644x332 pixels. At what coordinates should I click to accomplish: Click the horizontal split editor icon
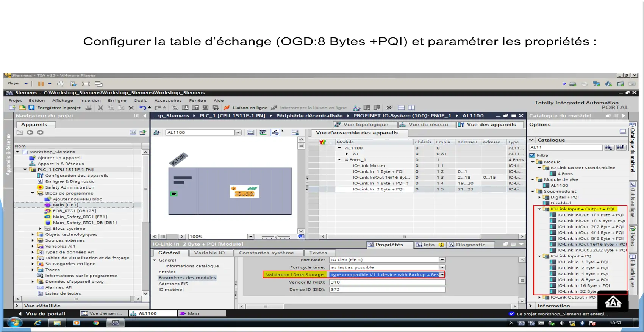tap(402, 108)
